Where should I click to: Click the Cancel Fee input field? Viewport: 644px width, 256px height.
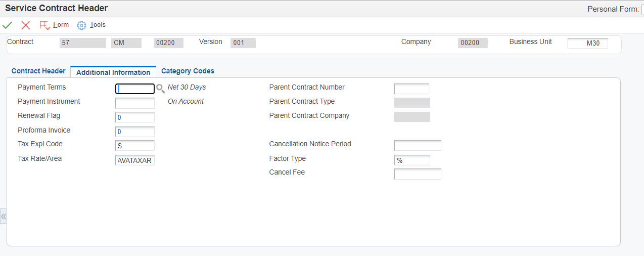(x=418, y=174)
